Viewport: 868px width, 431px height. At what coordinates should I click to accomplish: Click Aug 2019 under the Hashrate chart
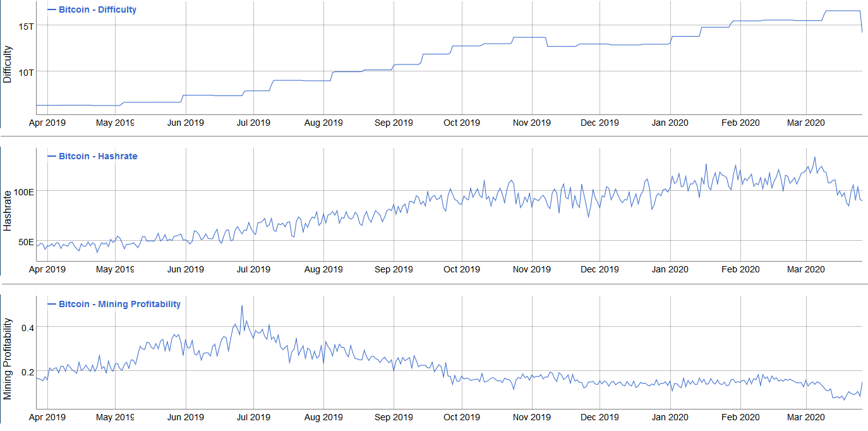click(323, 269)
